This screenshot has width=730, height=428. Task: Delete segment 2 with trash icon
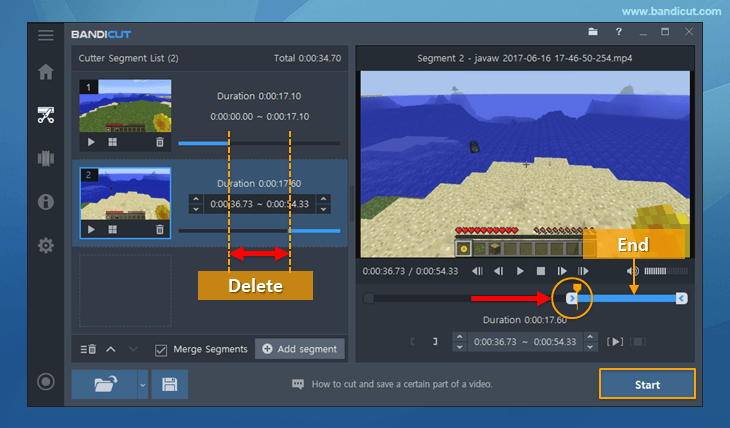(x=160, y=230)
